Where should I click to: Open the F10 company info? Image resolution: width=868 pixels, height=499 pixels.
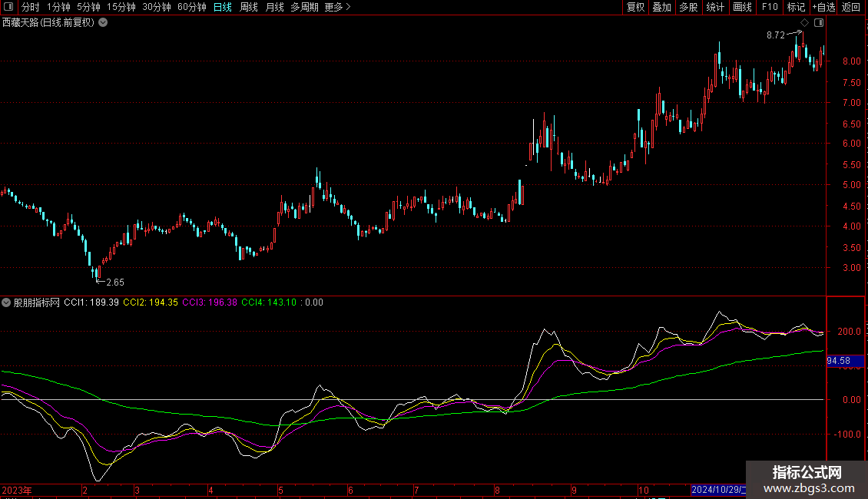coord(770,7)
